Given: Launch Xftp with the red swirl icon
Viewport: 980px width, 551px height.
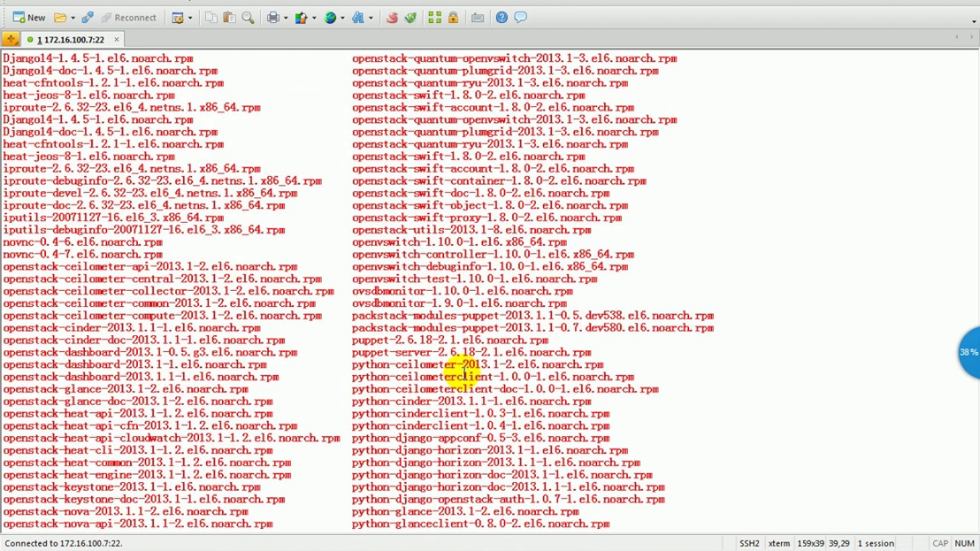Looking at the screenshot, I should [x=392, y=17].
